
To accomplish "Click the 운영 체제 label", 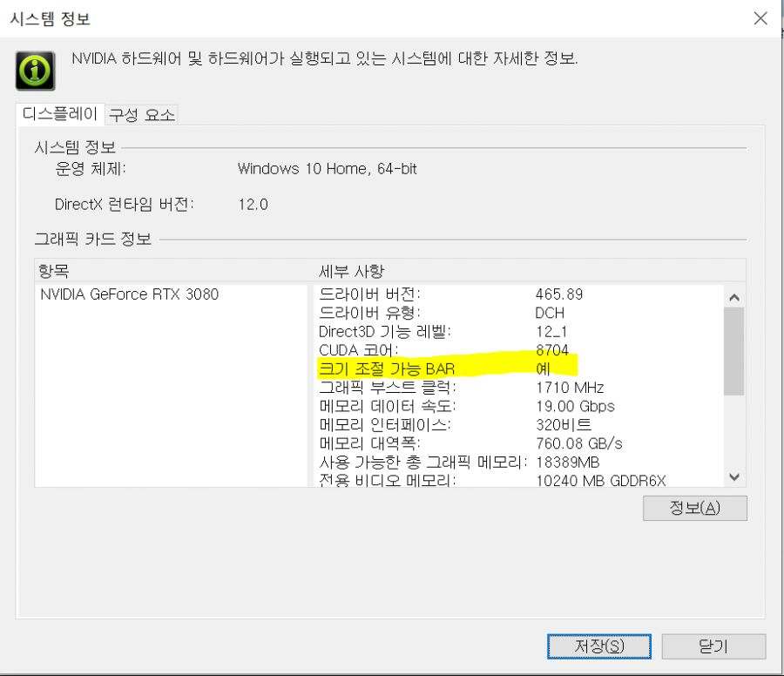I will click(91, 168).
